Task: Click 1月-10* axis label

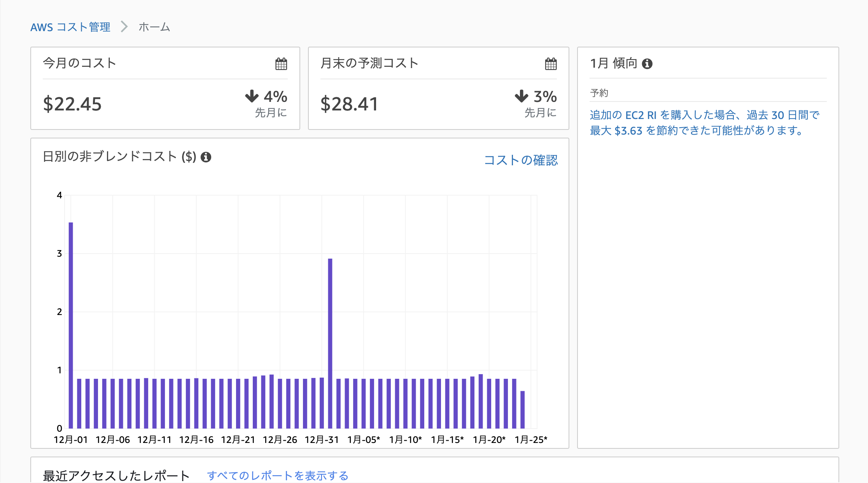Action: [x=405, y=440]
